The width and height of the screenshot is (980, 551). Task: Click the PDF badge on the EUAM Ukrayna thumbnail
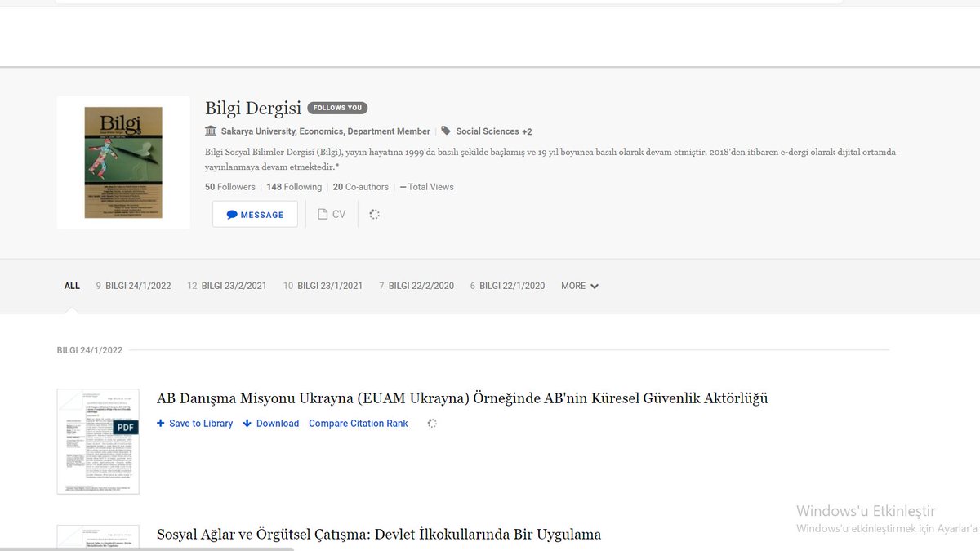tap(125, 427)
